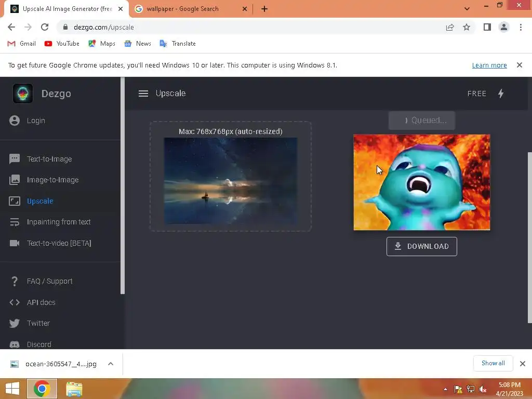532x399 pixels.
Task: Click the page vertical scrollbar
Action: [x=529, y=237]
